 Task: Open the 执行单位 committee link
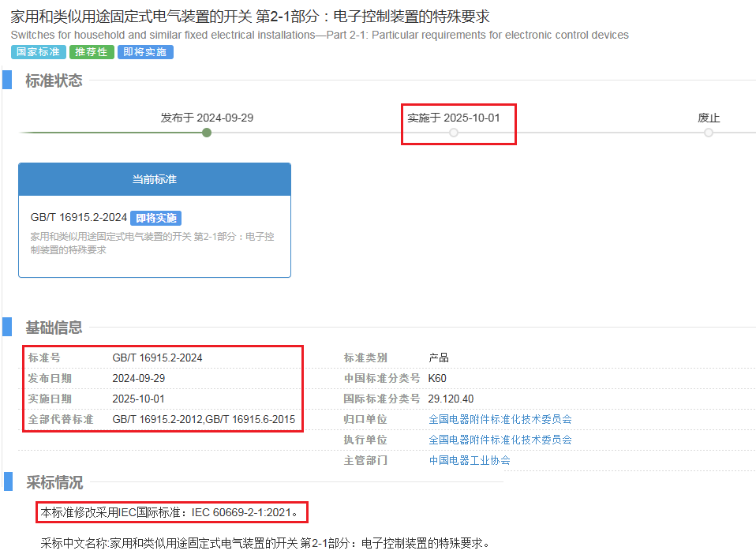500,440
